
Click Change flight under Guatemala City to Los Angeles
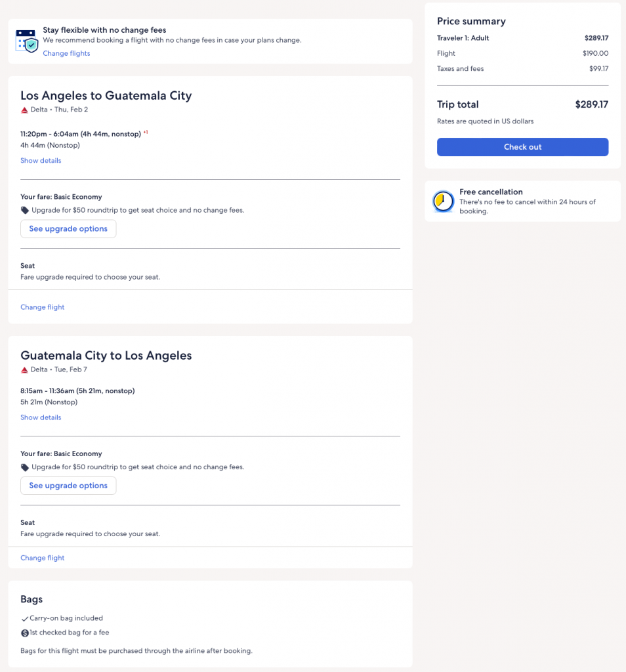click(x=43, y=558)
